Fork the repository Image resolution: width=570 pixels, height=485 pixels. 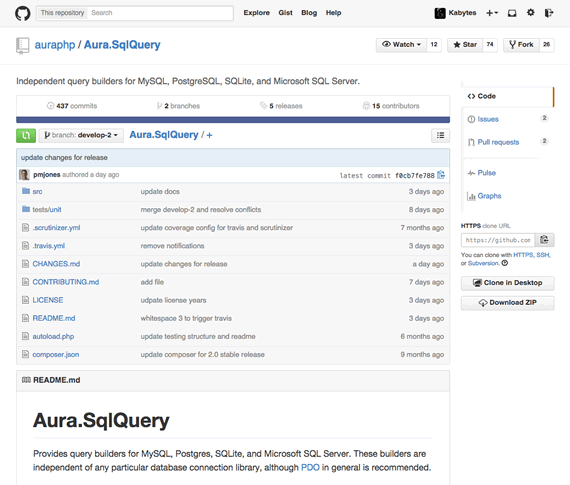521,45
